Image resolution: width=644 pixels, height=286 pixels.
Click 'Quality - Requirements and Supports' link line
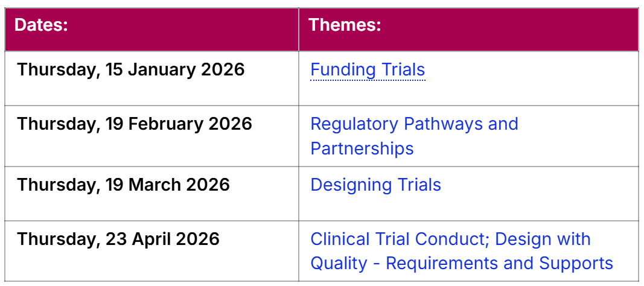(462, 264)
